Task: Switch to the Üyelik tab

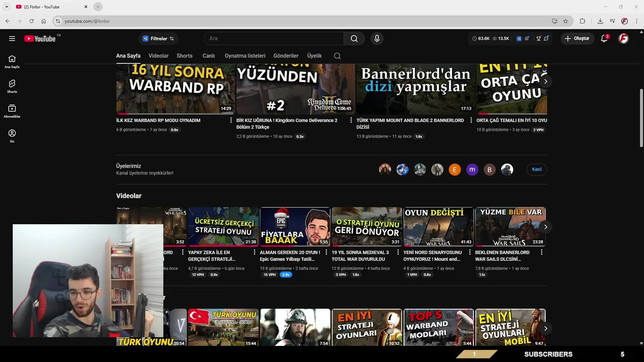Action: 314,56
